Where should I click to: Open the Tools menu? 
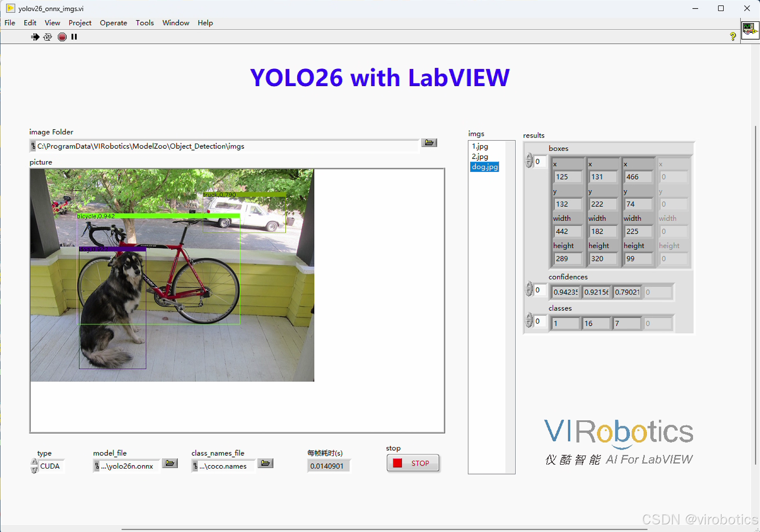[145, 23]
